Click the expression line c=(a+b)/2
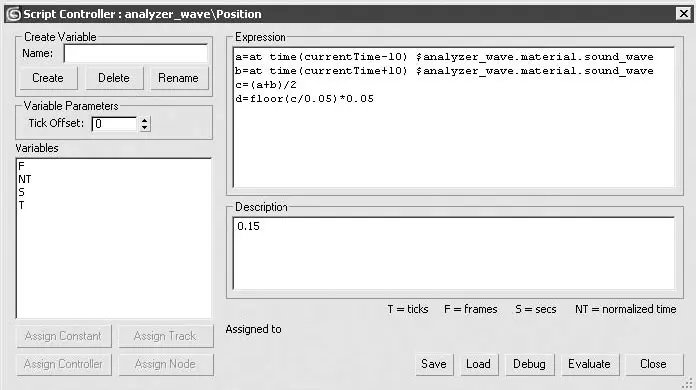Image resolution: width=696 pixels, height=390 pixels. (x=266, y=85)
